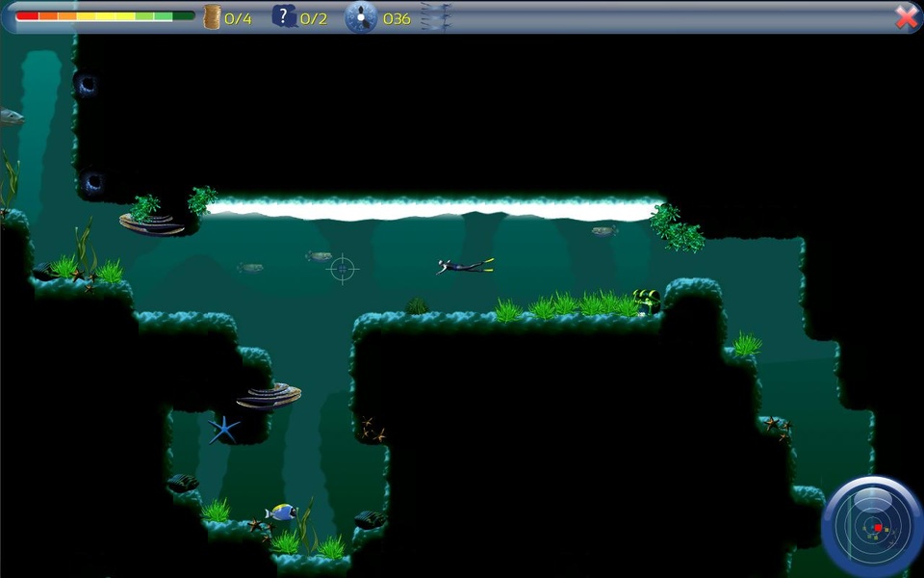The image size is (924, 578).
Task: Click the dark spiky sea urchin on the ledge
Action: 417,306
